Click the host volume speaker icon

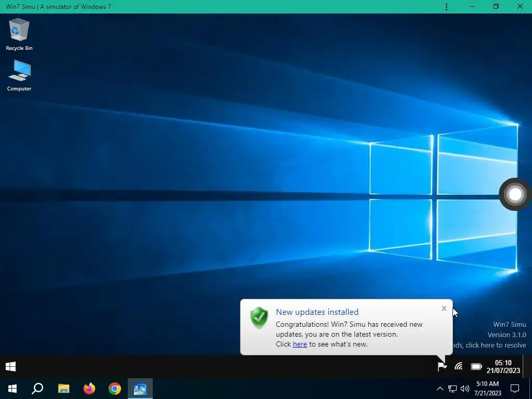coord(465,389)
